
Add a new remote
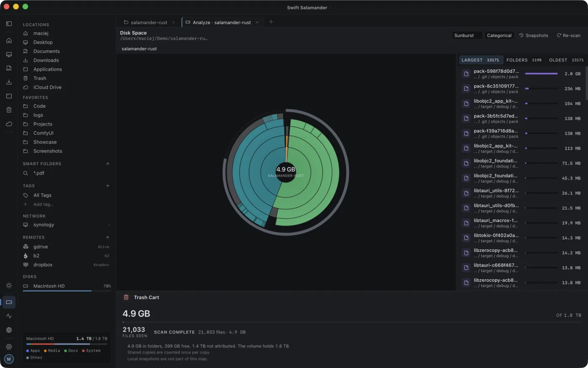click(108, 237)
